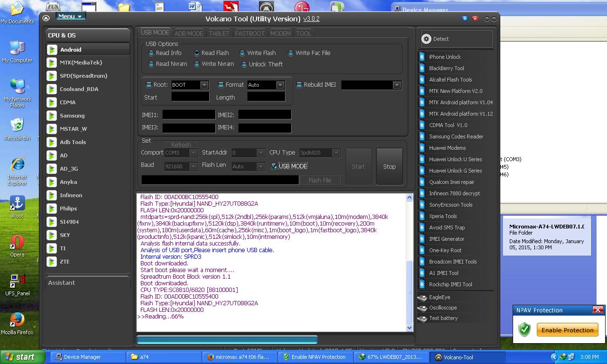The image size is (607, 364).
Task: Enable the Root checkbox
Action: click(x=148, y=85)
